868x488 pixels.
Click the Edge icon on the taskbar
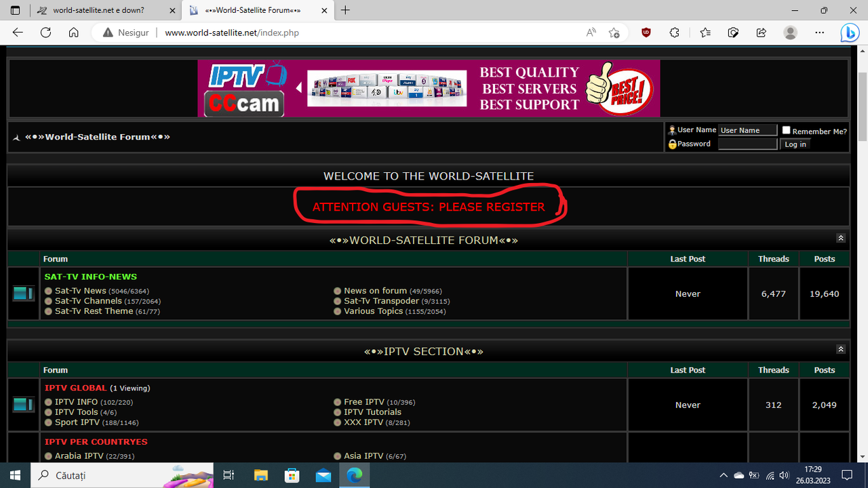355,475
